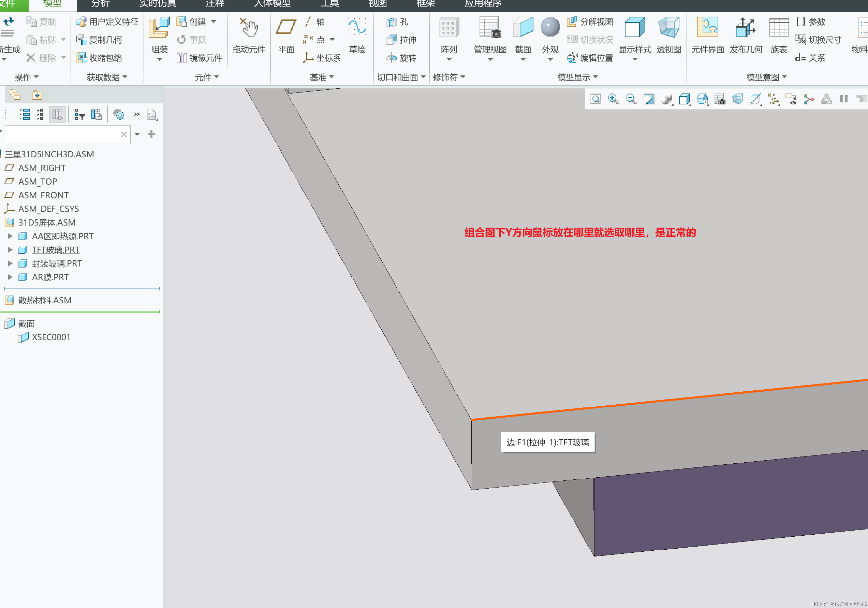Image resolution: width=868 pixels, height=608 pixels.
Task: Click Display Style (显示样式) icon
Action: pos(635,27)
